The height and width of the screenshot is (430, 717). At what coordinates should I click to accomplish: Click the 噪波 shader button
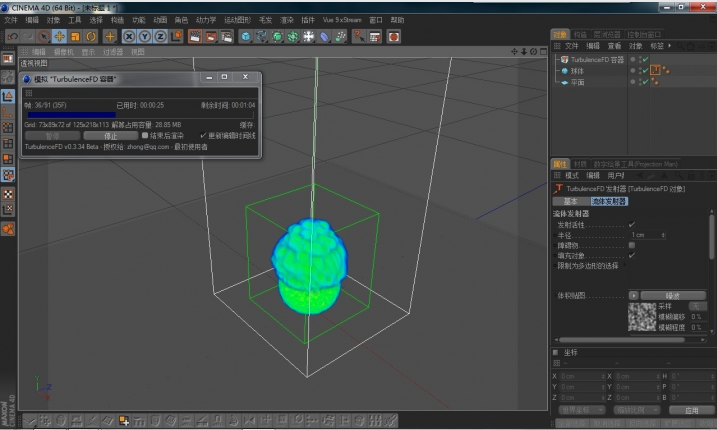click(x=673, y=296)
